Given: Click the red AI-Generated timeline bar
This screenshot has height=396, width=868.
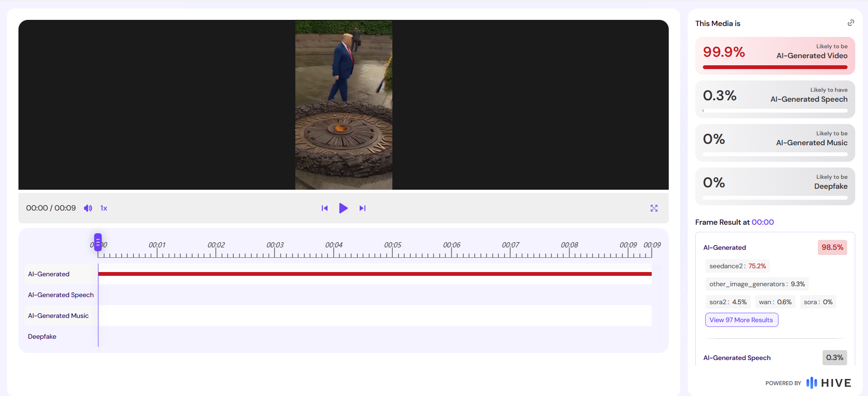Looking at the screenshot, I should pos(375,274).
